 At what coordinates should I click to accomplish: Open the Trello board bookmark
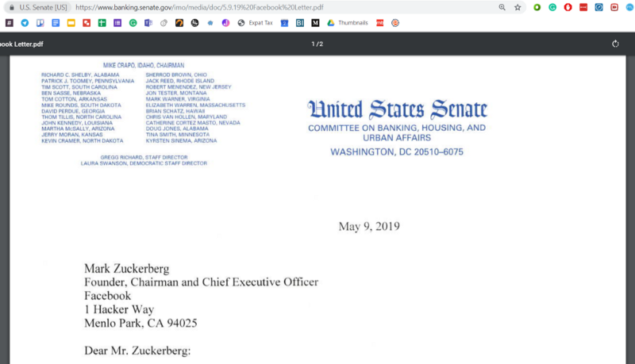40,23
